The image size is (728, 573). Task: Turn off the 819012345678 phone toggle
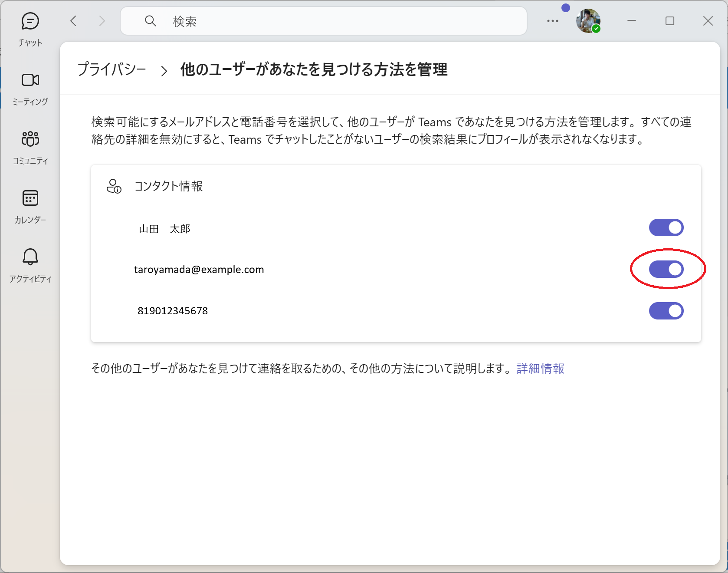click(x=666, y=311)
